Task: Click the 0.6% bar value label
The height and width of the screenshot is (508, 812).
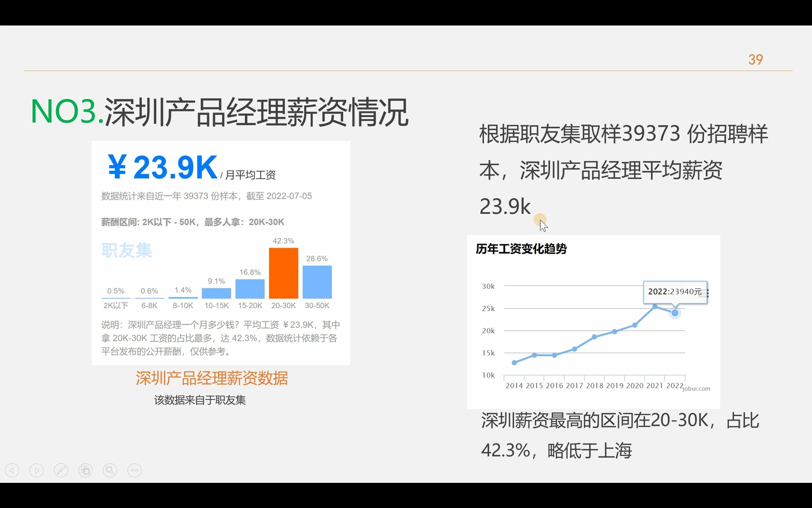Action: pos(149,291)
